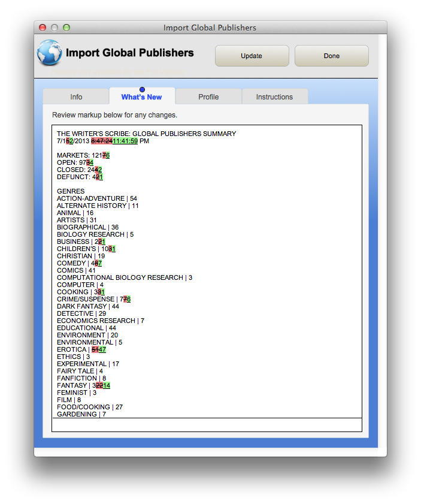This screenshot has height=504, width=421.
Task: Click the FOOD/COOKING | 27 row
Action: [x=90, y=407]
